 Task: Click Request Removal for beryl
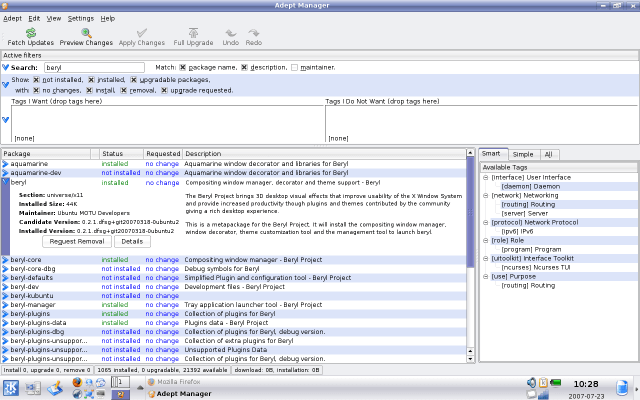[x=77, y=242]
